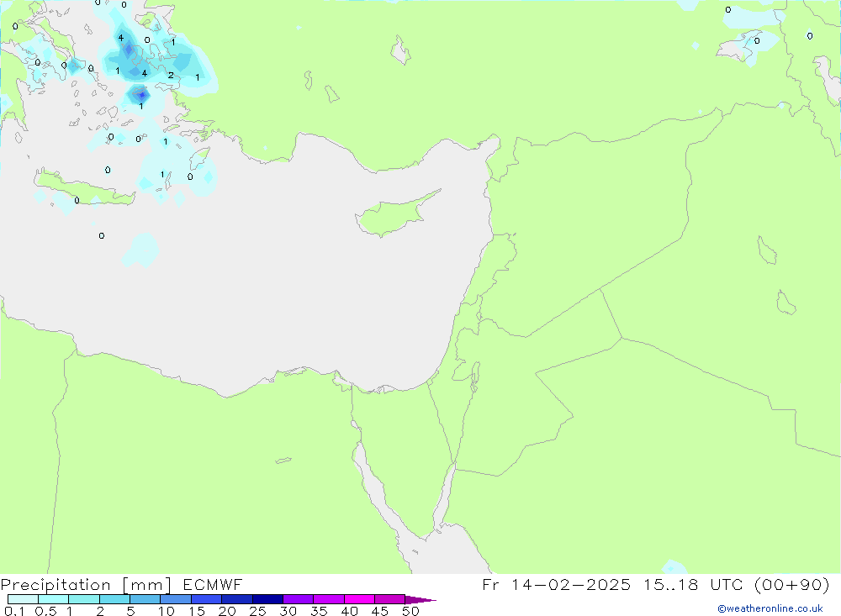Viewport: 841px width, 616px height.
Task: Pick the 20–25 mm dark blue legend swatch
Action: [236, 599]
